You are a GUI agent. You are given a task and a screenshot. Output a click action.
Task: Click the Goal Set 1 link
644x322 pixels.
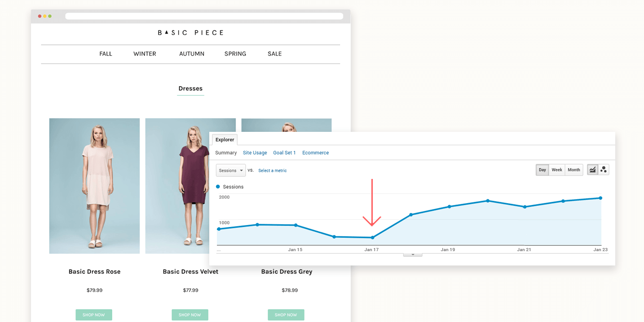click(x=284, y=152)
